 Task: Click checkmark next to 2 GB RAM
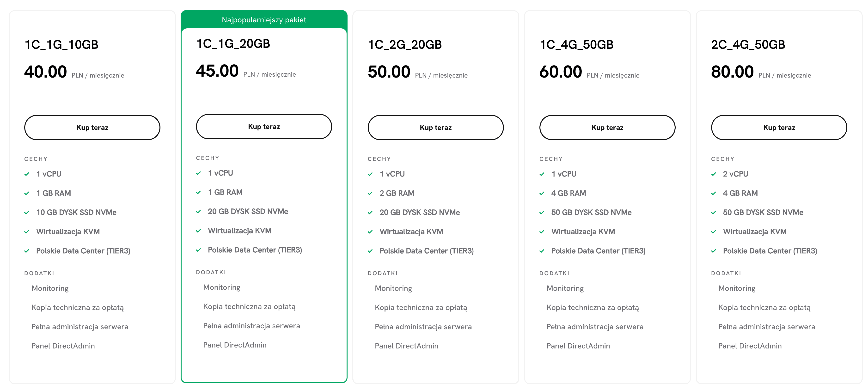click(x=370, y=193)
